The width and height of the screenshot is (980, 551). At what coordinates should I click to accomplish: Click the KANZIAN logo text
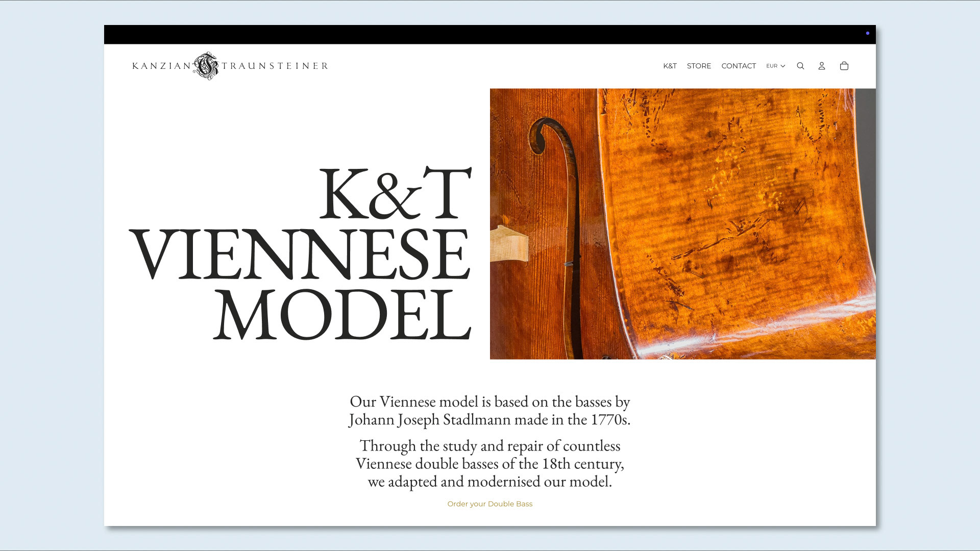point(161,66)
